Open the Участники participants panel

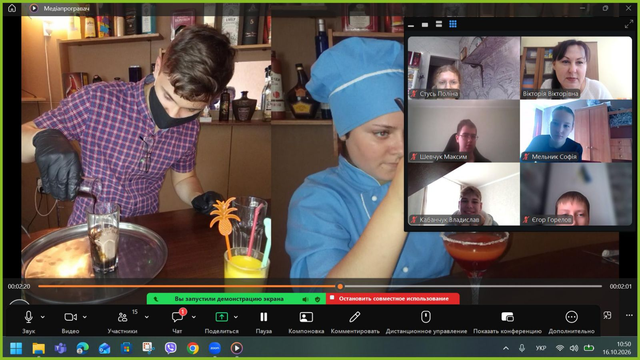122,317
